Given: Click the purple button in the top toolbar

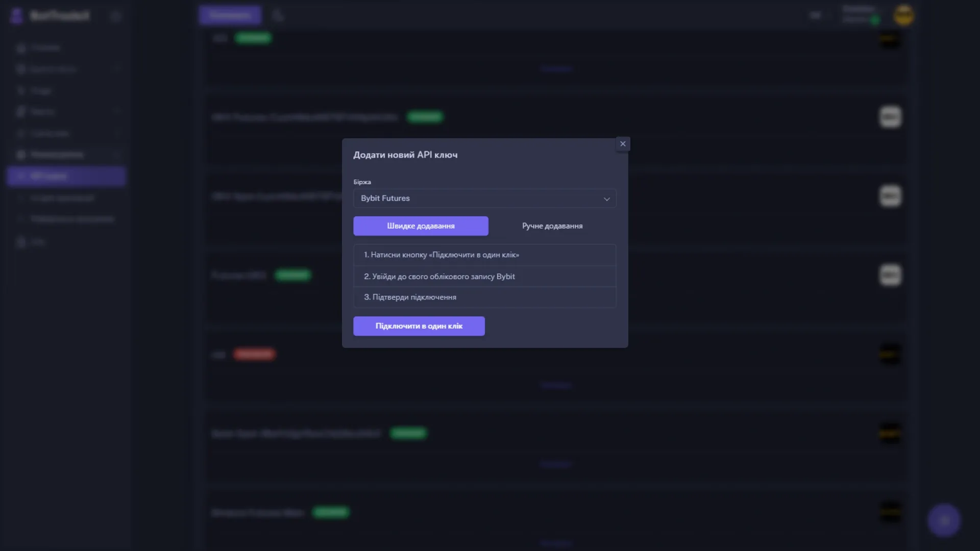Looking at the screenshot, I should point(230,15).
